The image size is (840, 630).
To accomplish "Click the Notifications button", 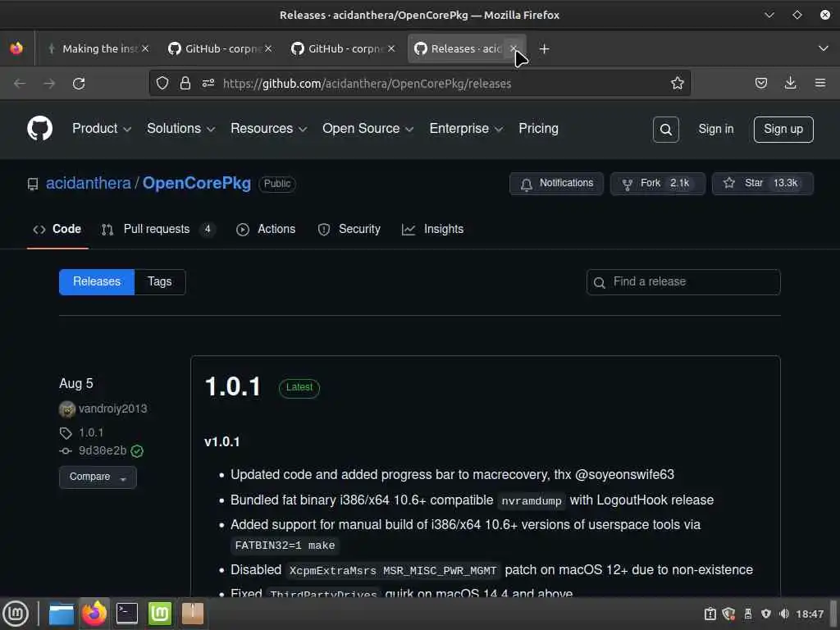I will pyautogui.click(x=556, y=183).
